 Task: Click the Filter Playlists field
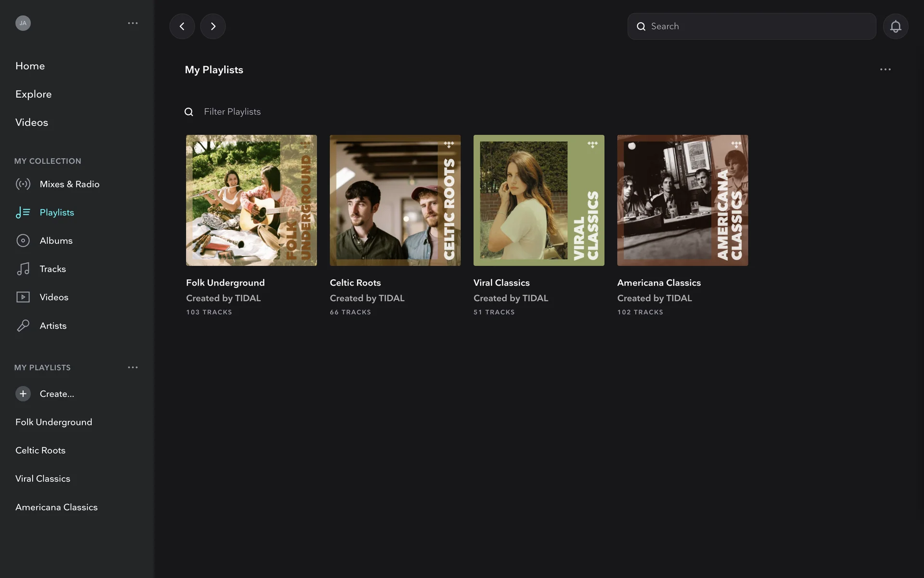(232, 112)
